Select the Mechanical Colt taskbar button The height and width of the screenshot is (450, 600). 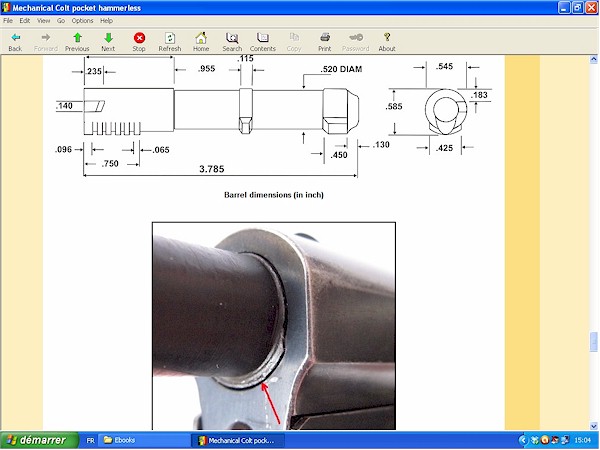click(238, 440)
